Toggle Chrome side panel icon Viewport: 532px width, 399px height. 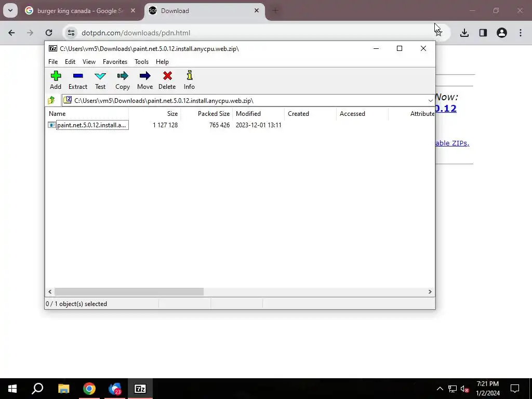tap(483, 33)
